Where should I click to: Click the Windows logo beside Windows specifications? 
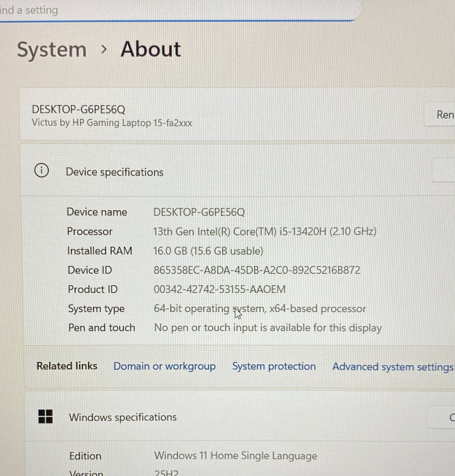tap(46, 416)
